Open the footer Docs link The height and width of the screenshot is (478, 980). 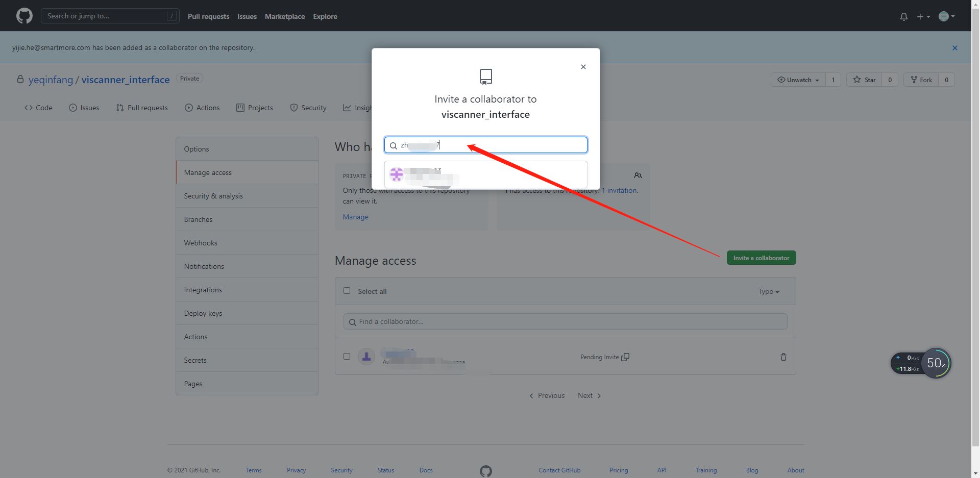click(x=426, y=470)
